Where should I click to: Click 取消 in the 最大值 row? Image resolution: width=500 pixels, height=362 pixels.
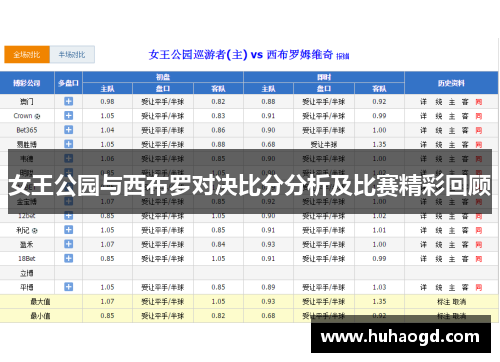coord(459,302)
